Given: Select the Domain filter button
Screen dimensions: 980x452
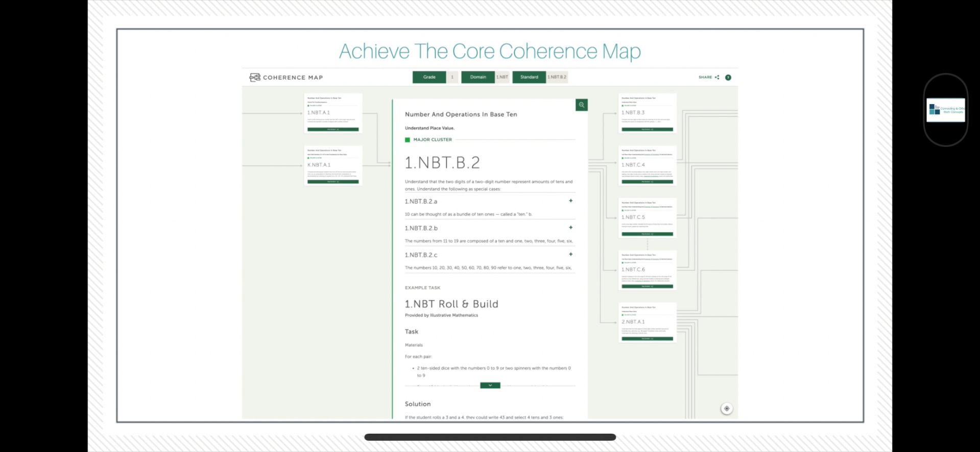Looking at the screenshot, I should pos(478,77).
